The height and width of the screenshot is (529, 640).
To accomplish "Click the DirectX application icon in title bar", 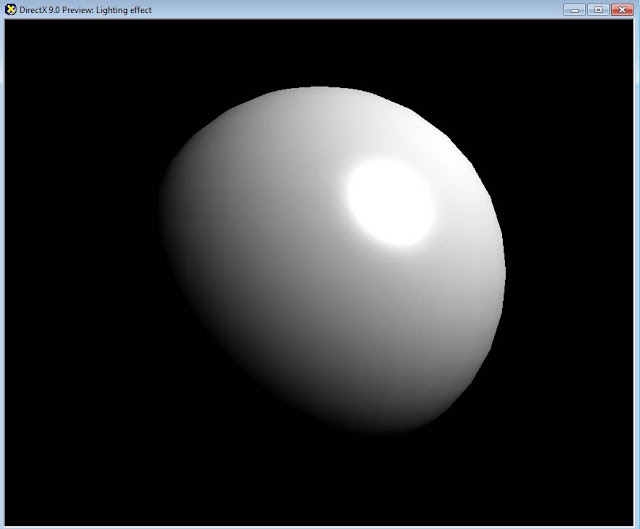I will coord(11,9).
